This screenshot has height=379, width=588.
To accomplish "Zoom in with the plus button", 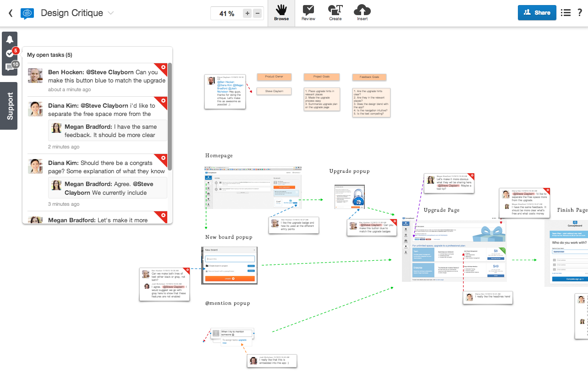I will tap(247, 13).
